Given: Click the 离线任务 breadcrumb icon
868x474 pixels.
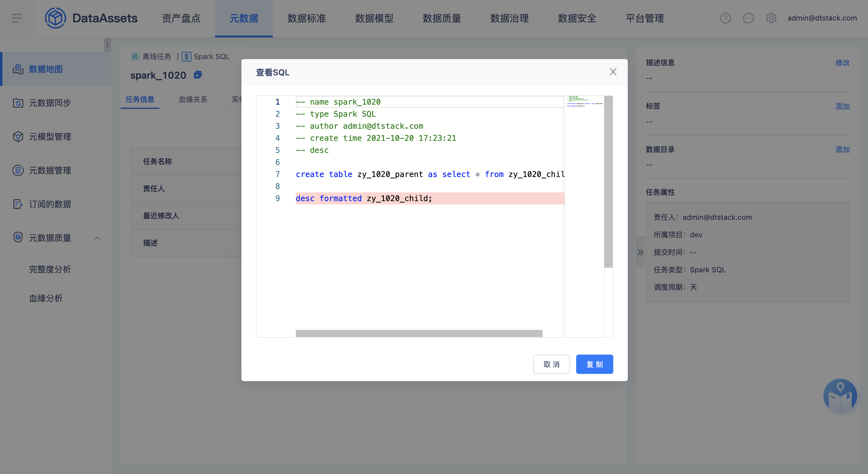Looking at the screenshot, I should click(x=135, y=57).
